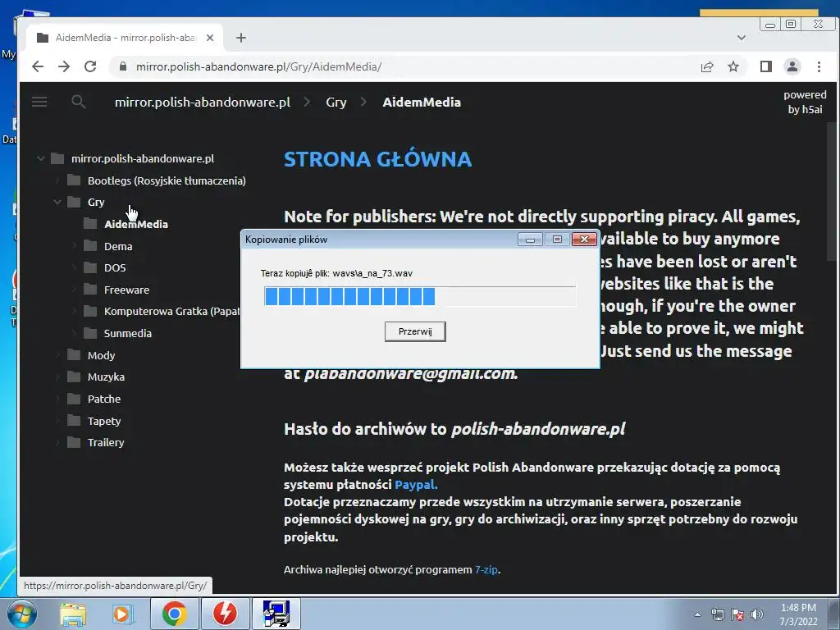
Task: Open Windows Media Player taskbar icon
Action: click(x=122, y=614)
